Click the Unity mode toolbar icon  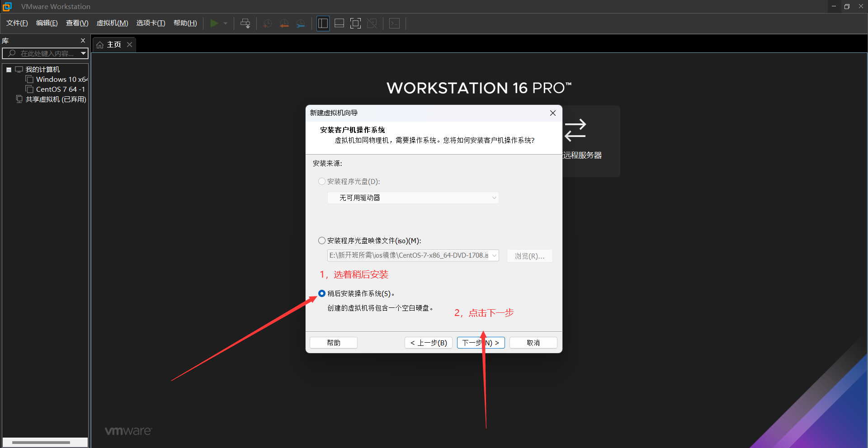point(372,24)
